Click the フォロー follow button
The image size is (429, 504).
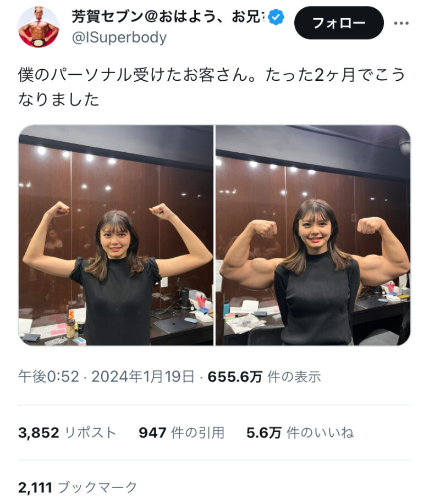[x=339, y=23]
